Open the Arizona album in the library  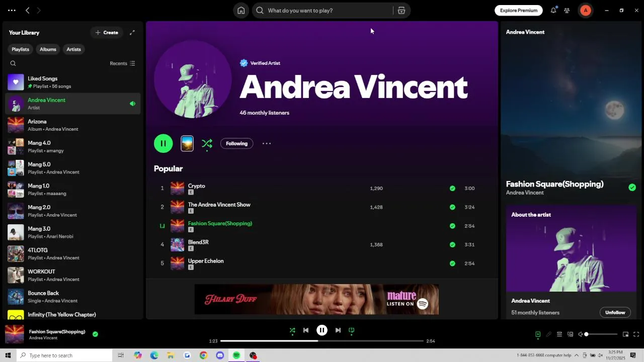(x=73, y=125)
